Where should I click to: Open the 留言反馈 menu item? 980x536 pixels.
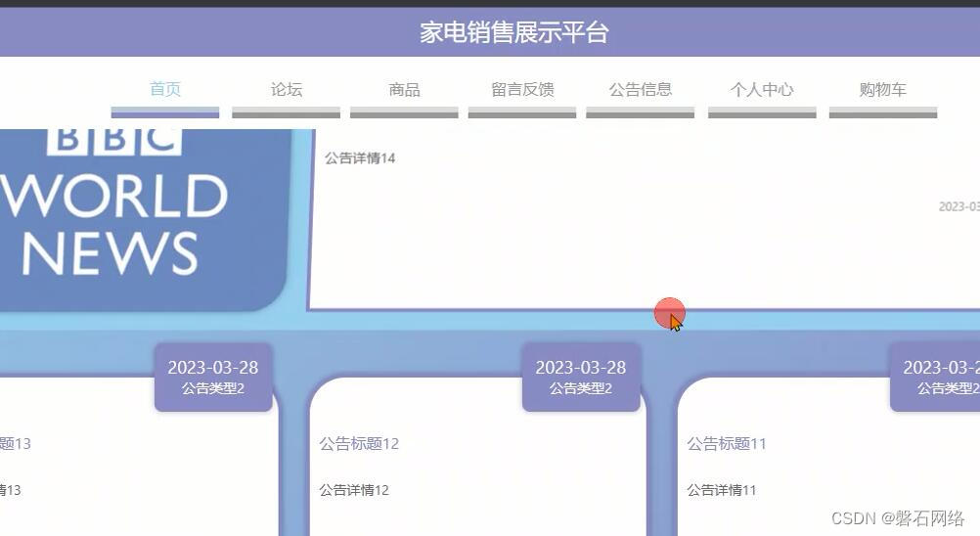(x=522, y=89)
